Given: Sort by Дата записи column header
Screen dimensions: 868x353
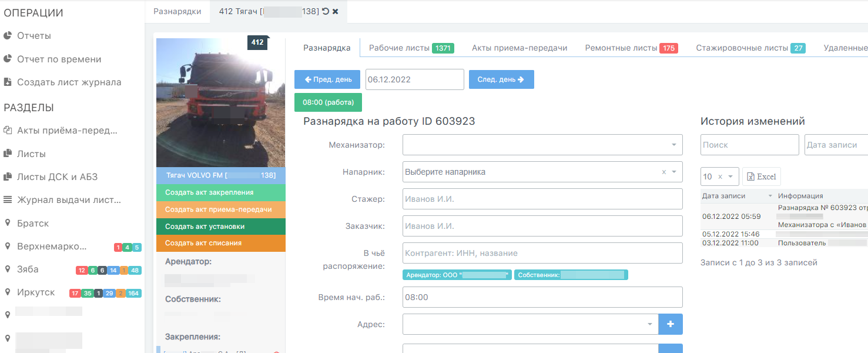Looking at the screenshot, I should [737, 196].
